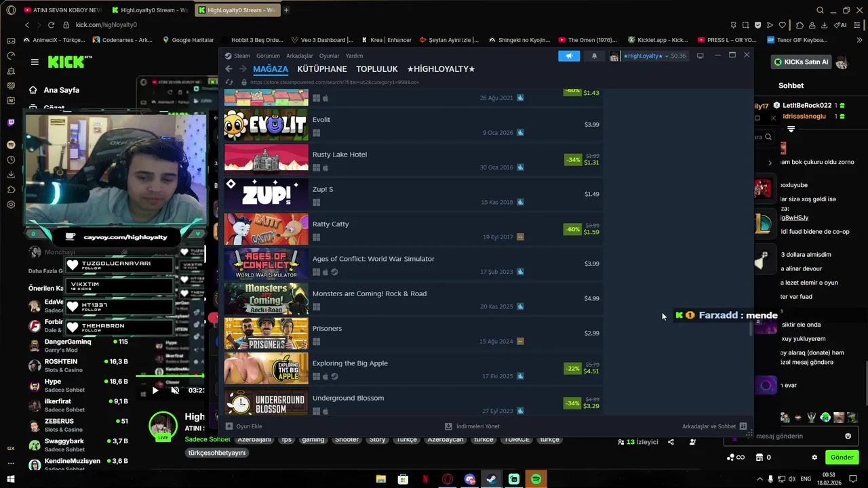
Task: Share the stream via share icon
Action: tap(671, 442)
